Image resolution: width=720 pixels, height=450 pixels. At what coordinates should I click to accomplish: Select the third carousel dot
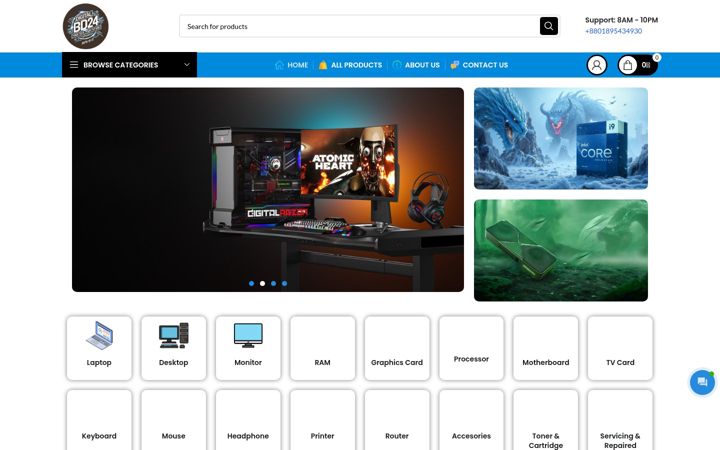pyautogui.click(x=273, y=283)
